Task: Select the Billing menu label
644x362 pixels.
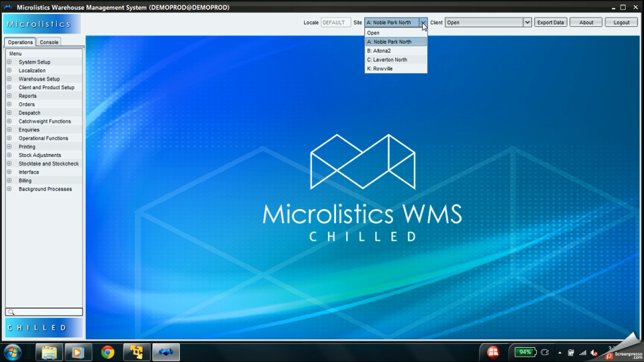Action: pos(25,180)
